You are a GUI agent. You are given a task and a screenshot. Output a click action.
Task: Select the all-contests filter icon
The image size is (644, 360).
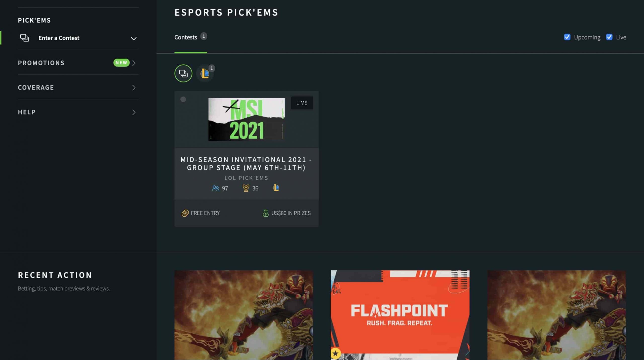(x=183, y=73)
